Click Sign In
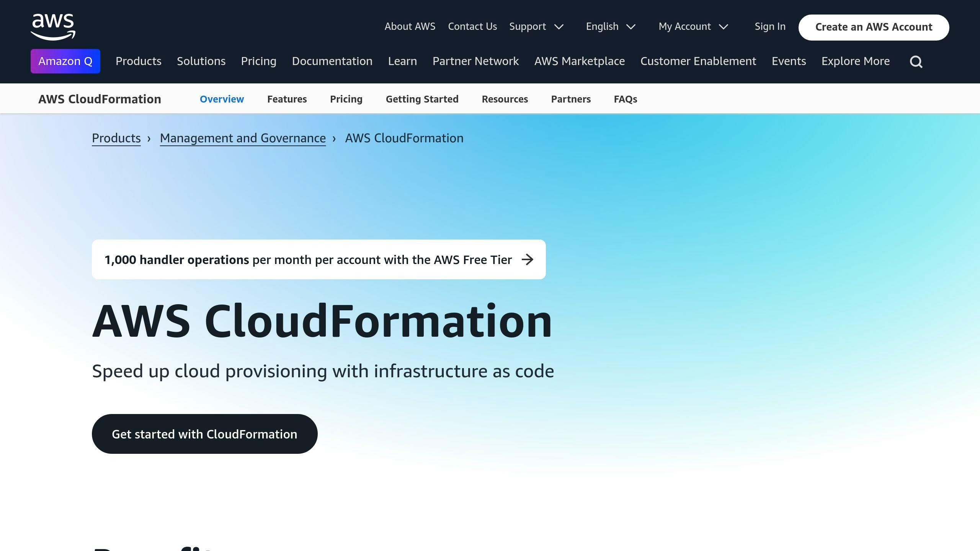Image resolution: width=980 pixels, height=551 pixels. click(x=770, y=26)
